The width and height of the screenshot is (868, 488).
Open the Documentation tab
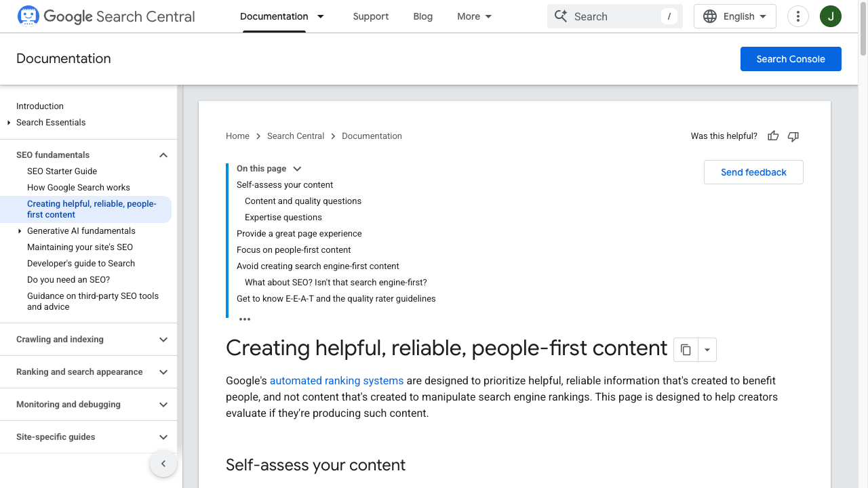click(x=274, y=16)
